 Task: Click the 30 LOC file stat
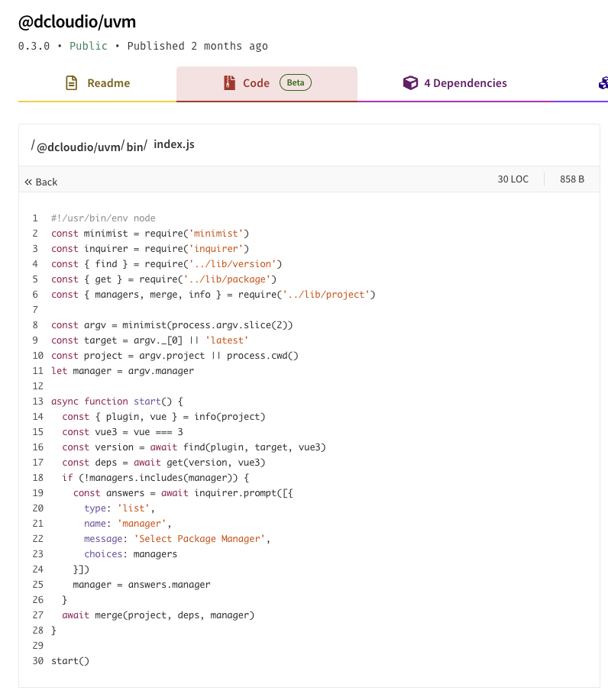tap(513, 179)
